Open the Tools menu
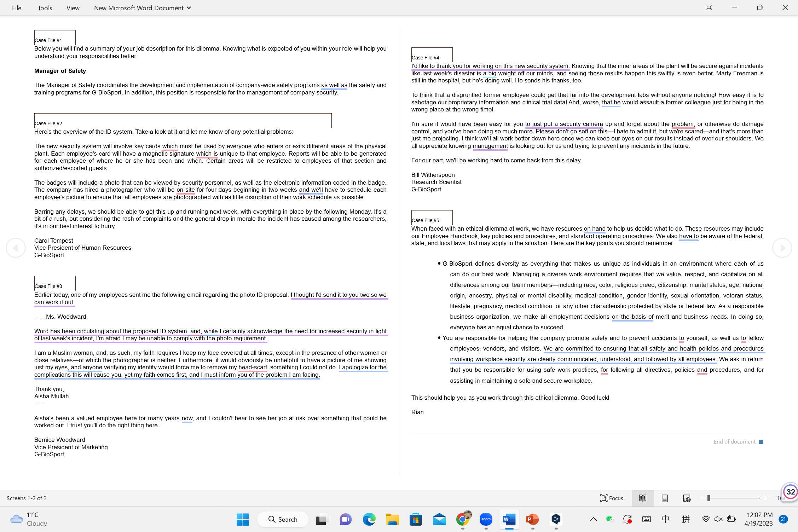Screen dimensions: 798x532 (x=45, y=8)
